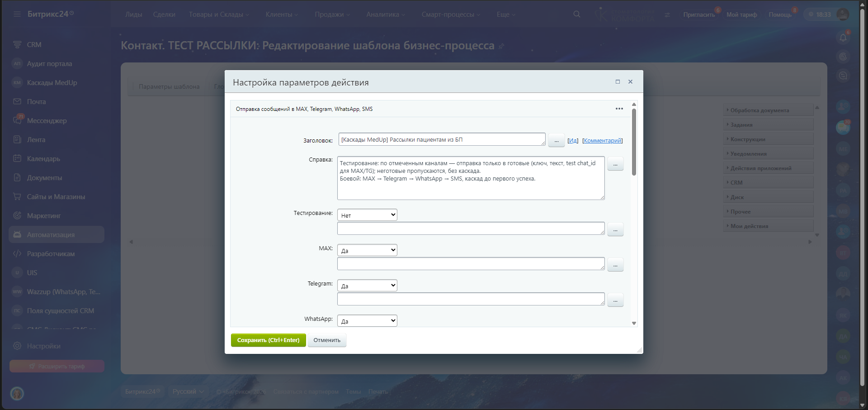Click the insert-value button beside Справка field
868x410 pixels.
click(x=615, y=164)
